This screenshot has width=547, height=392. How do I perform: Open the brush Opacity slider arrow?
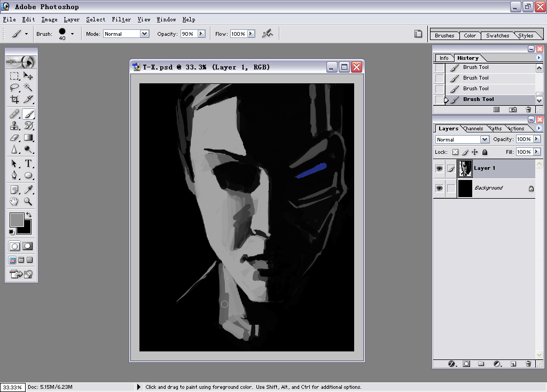(x=201, y=34)
